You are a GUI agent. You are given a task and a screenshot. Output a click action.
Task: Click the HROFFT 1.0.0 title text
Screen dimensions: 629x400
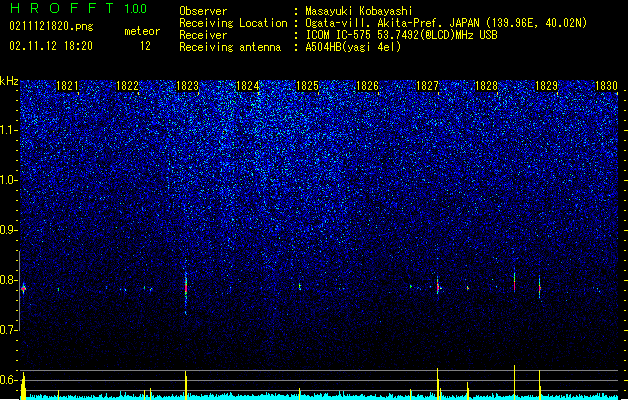(79, 8)
